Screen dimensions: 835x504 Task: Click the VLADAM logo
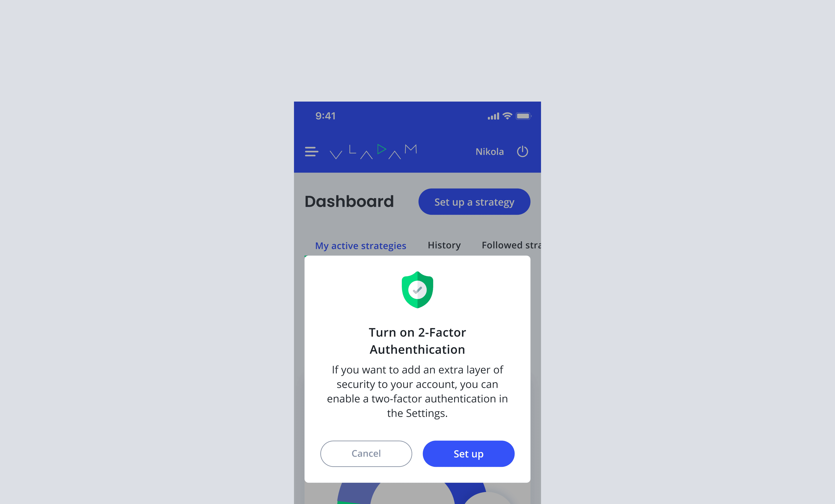pos(373,151)
